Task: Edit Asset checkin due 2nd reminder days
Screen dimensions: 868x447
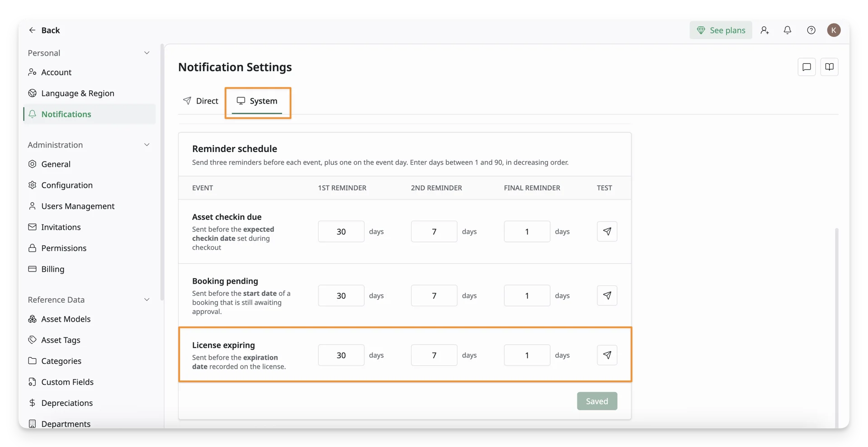Action: [x=434, y=232]
